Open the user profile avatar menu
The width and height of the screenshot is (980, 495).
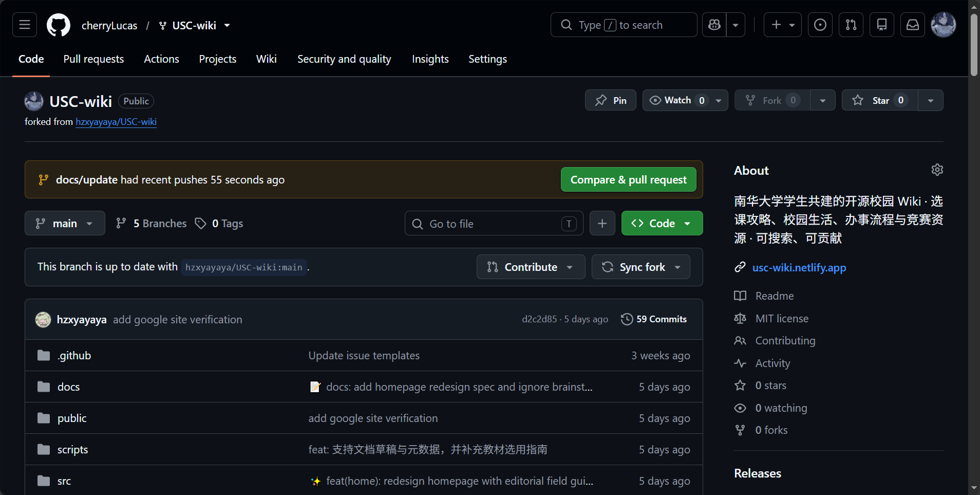coord(944,25)
